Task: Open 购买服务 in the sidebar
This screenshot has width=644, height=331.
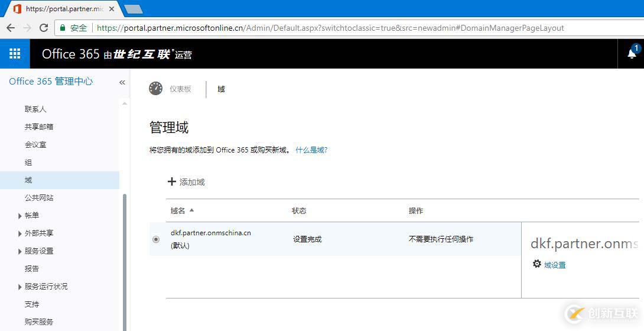Action: tap(39, 322)
